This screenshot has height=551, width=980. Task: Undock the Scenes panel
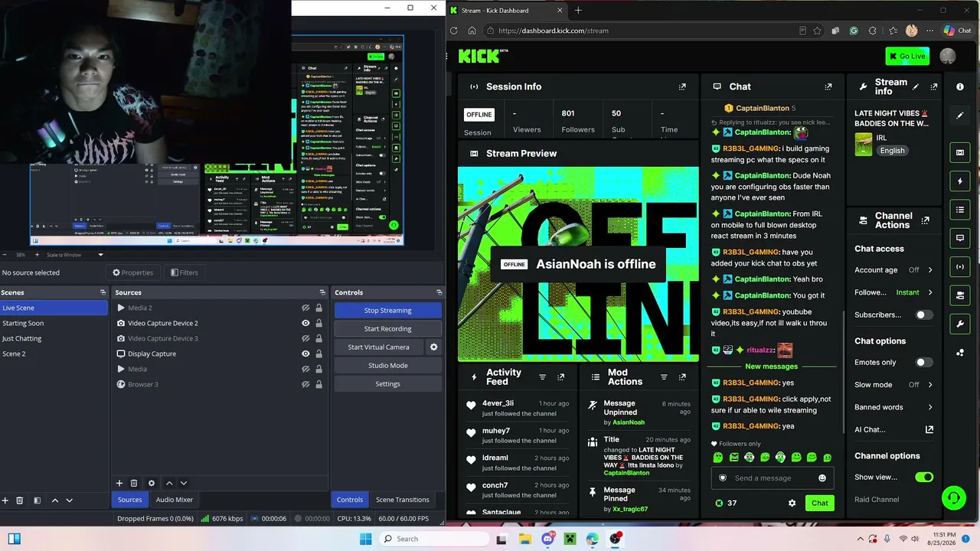click(x=103, y=292)
